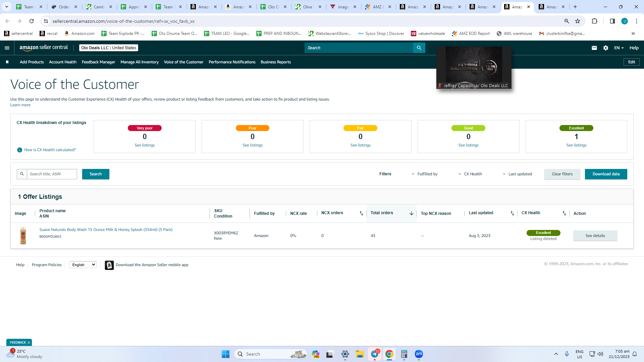Image resolution: width=644 pixels, height=362 pixels.
Task: Sort the NCX orders column
Action: (361, 214)
